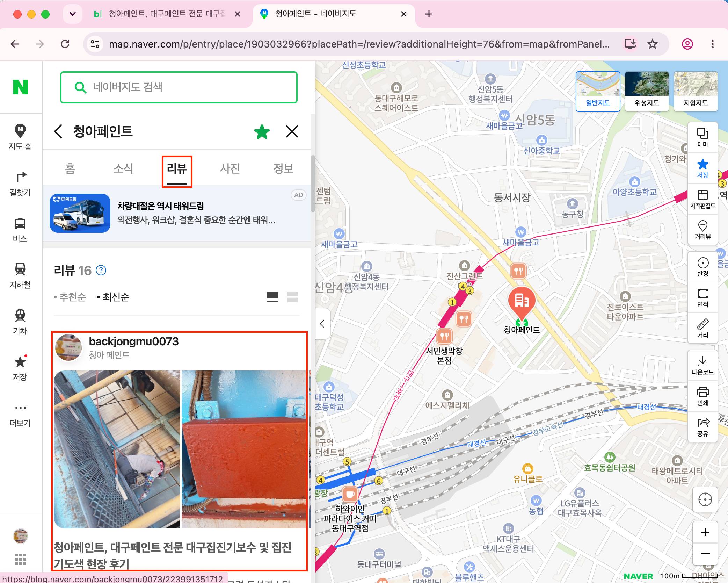This screenshot has width=728, height=583.
Task: Go back from 청아페인트 panel
Action: (58, 131)
